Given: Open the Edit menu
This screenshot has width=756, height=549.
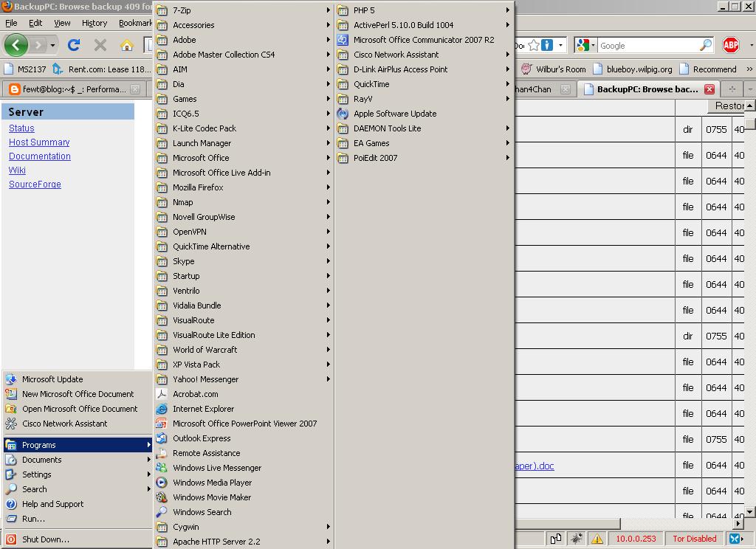Looking at the screenshot, I should (x=35, y=23).
